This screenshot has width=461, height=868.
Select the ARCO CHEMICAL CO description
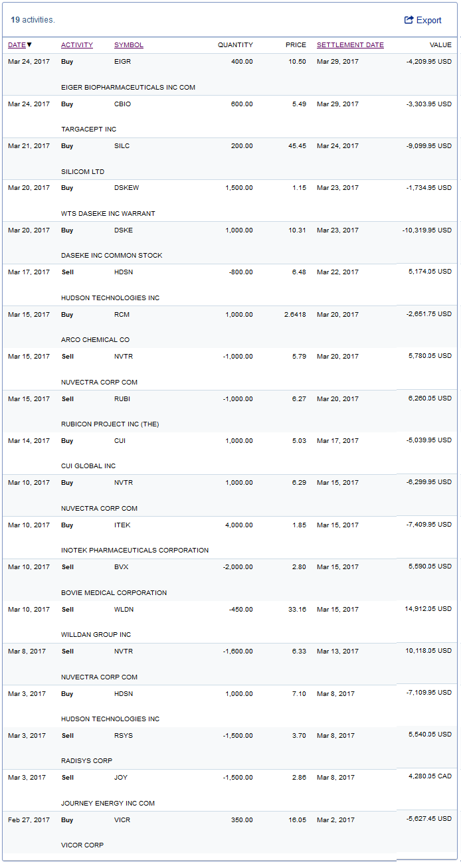(95, 340)
